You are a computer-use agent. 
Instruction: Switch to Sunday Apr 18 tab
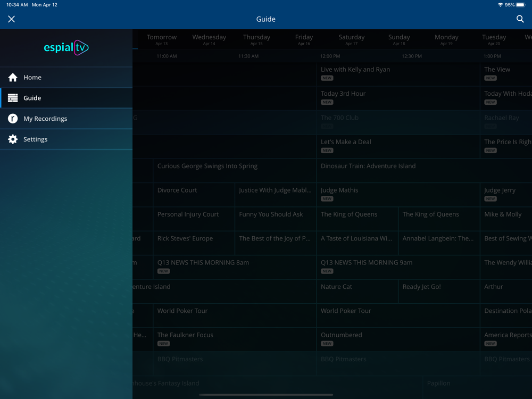coord(399,39)
